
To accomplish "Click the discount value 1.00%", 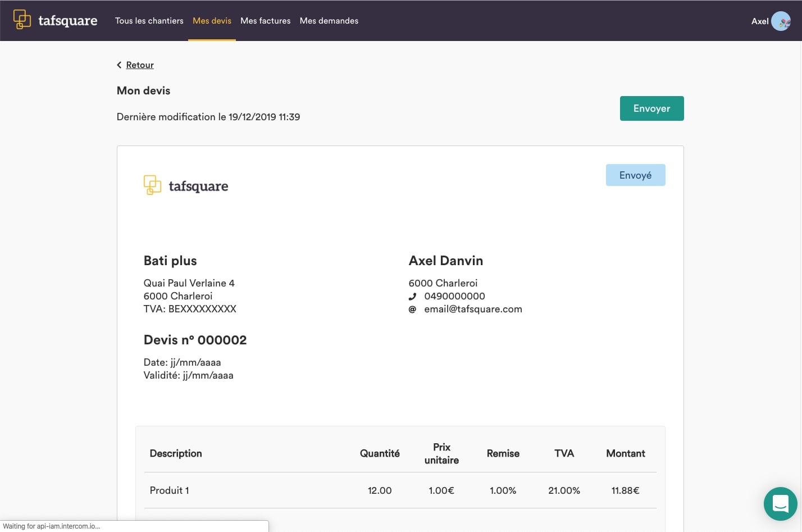I will (x=503, y=490).
